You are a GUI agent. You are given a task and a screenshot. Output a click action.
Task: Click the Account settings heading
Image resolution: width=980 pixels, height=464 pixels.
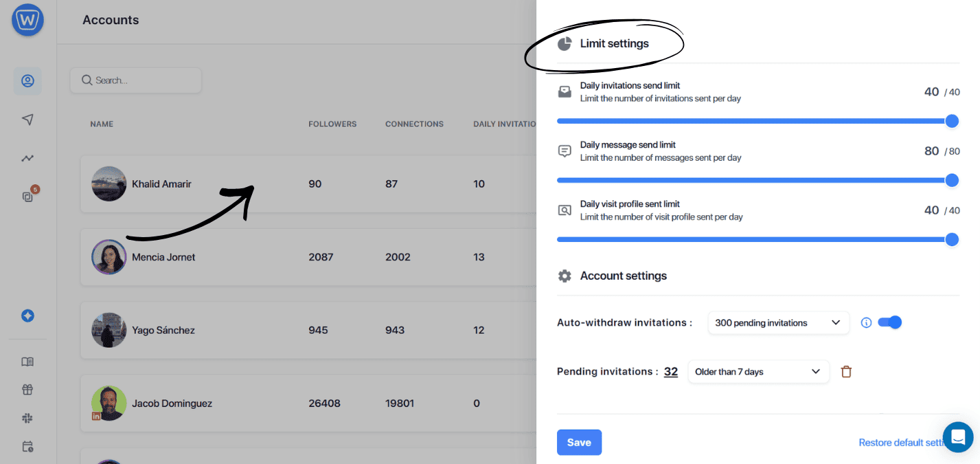point(623,276)
